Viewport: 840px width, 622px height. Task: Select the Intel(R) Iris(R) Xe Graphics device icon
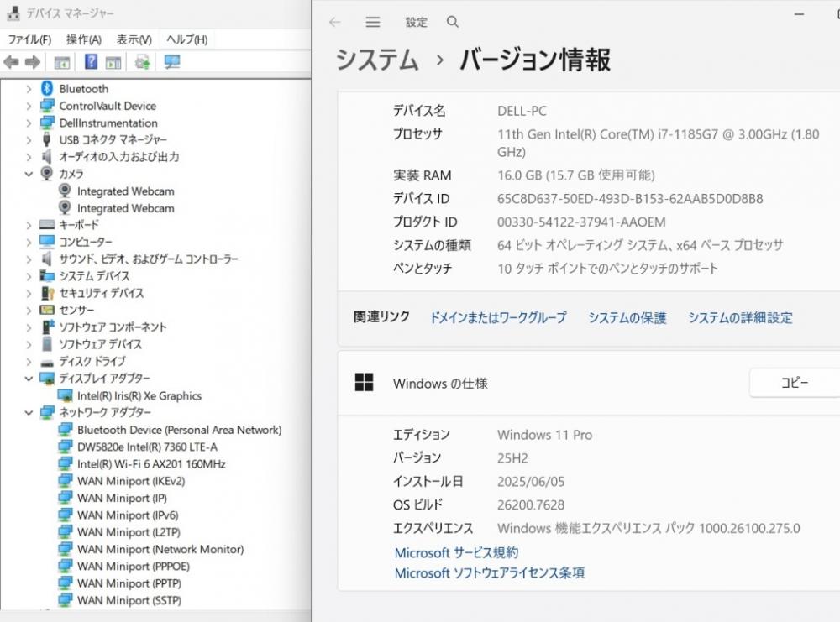tap(66, 395)
